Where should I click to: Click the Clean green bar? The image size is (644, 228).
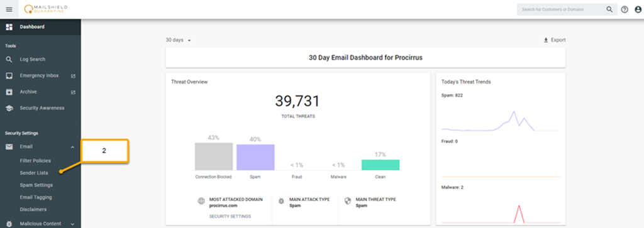(x=380, y=165)
